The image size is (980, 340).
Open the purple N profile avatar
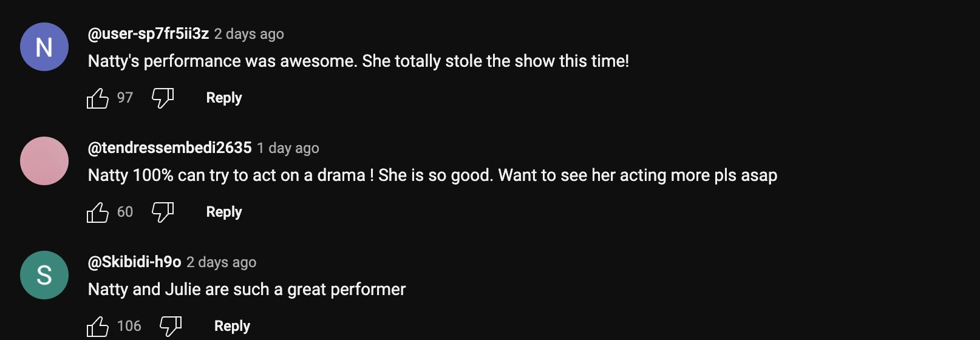44,47
